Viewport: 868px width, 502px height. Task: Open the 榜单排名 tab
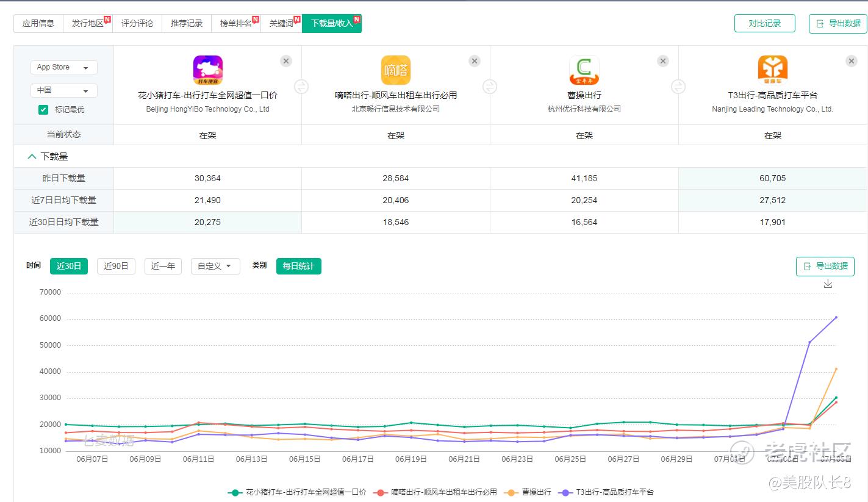click(236, 24)
